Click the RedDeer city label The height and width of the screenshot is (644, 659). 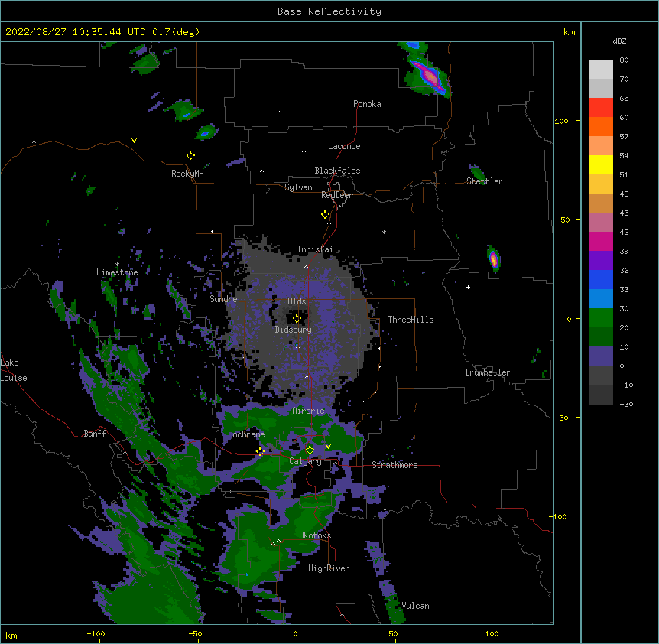tap(336, 195)
